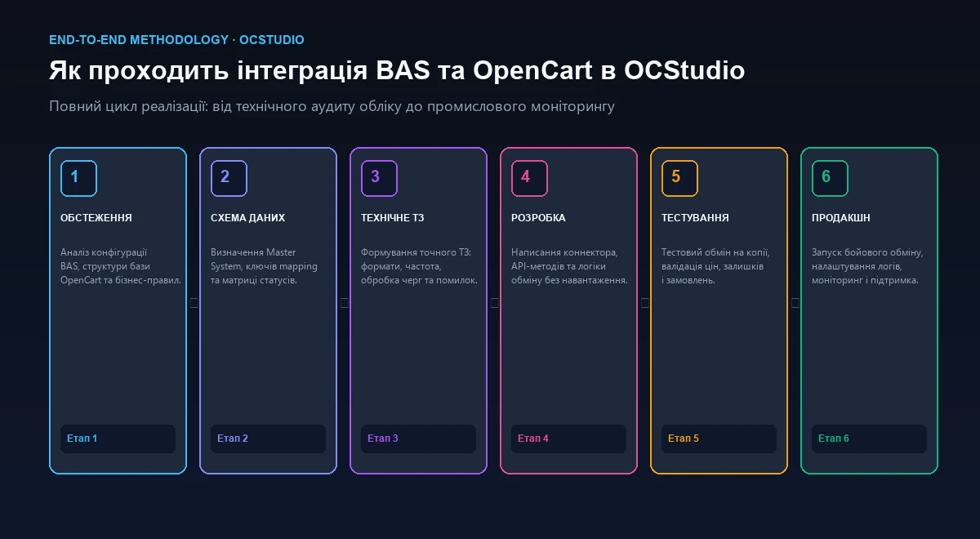Click description text starting Аналіз конфігурації
This screenshot has width=980, height=539.
point(120,266)
